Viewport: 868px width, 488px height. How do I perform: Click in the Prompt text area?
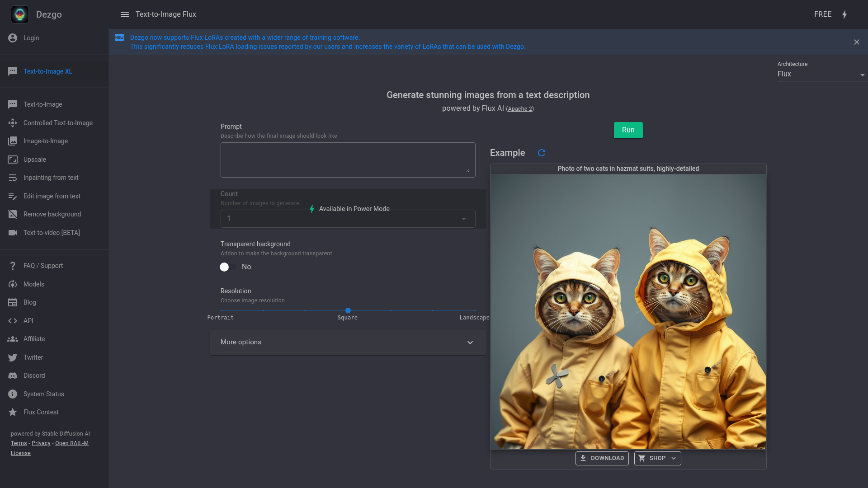(348, 160)
